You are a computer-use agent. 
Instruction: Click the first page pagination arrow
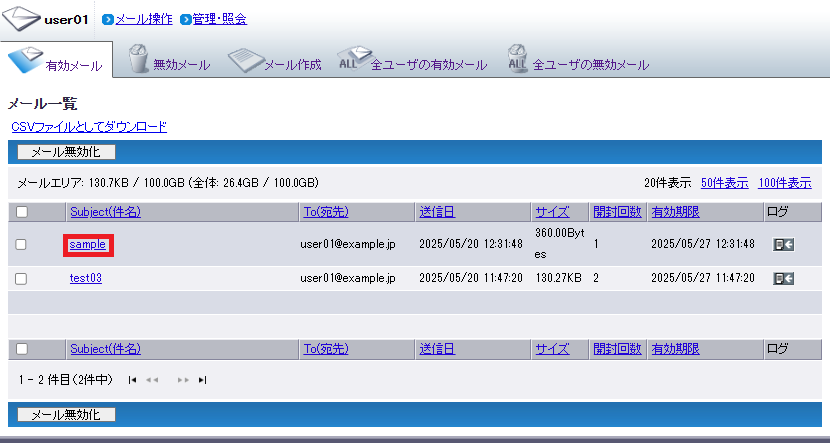(133, 380)
